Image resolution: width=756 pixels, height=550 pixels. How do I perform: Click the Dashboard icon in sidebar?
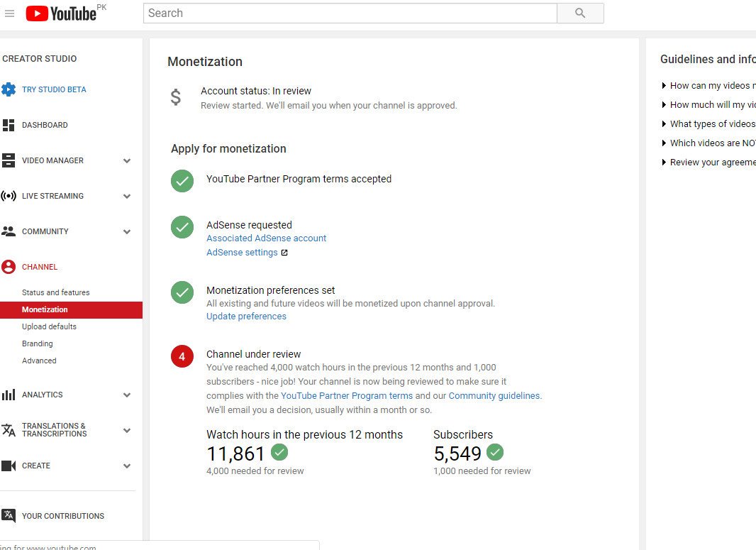tap(9, 125)
